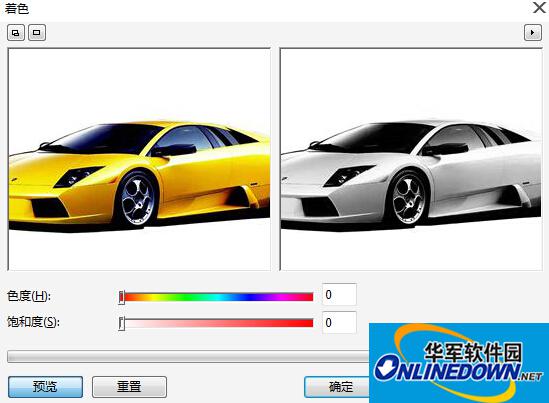
Task: Click the 重置 reset button
Action: click(129, 387)
